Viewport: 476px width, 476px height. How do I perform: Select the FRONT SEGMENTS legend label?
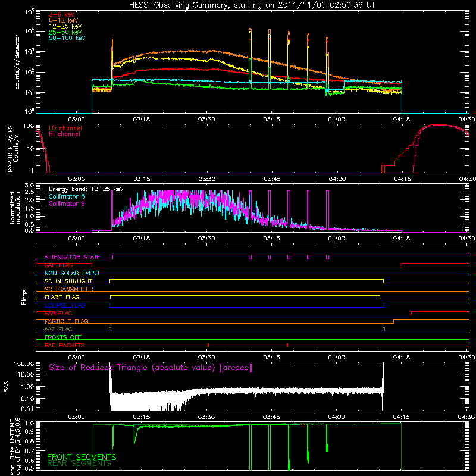82,457
